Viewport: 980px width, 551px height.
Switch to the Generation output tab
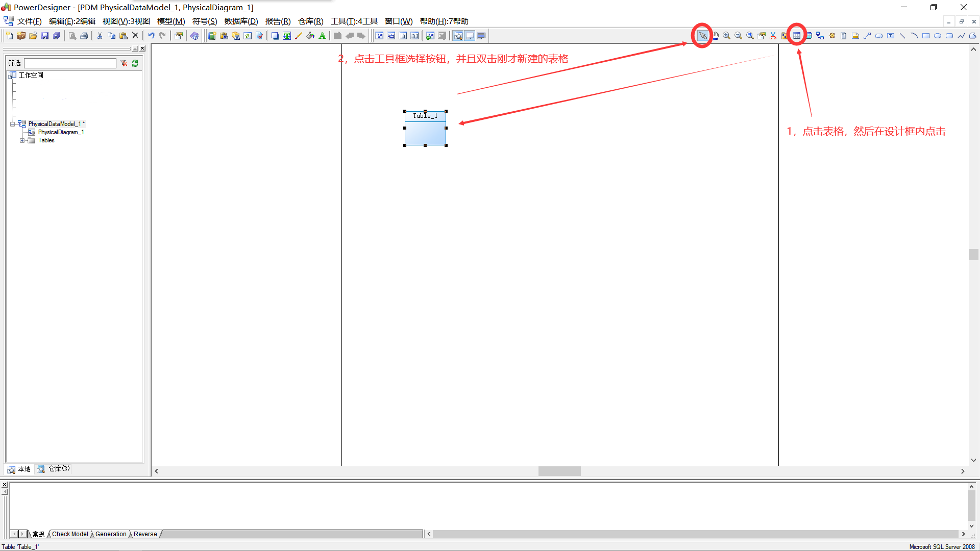111,534
